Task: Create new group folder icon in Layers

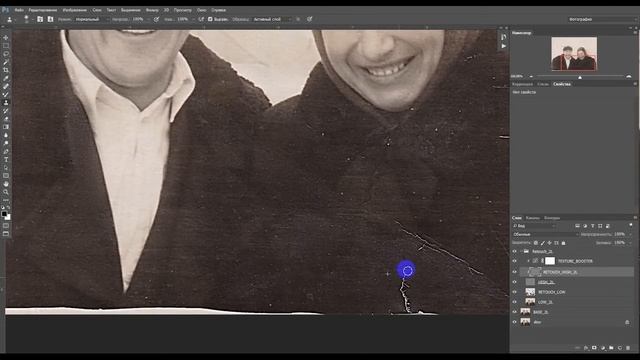Action: [611, 348]
